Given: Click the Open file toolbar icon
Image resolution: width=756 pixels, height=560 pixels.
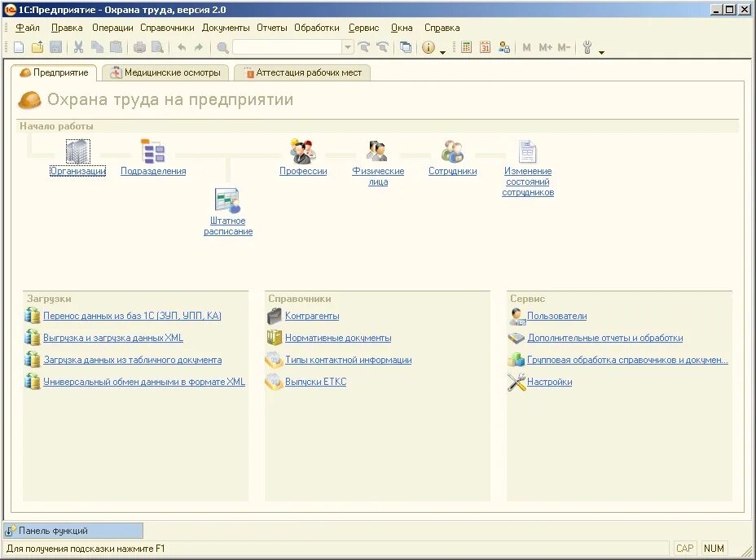Looking at the screenshot, I should tap(37, 47).
